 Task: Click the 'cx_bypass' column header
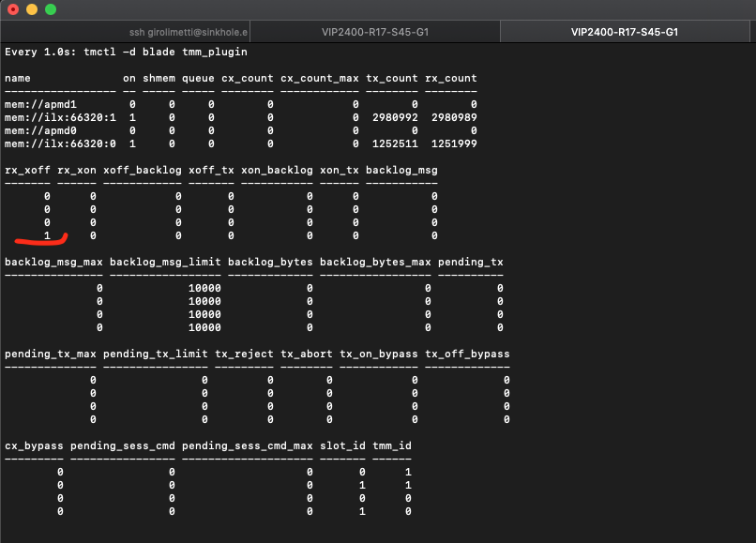34,446
